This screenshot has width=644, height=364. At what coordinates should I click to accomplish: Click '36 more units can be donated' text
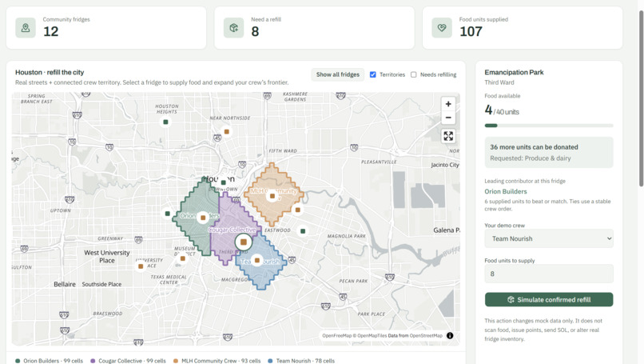tap(534, 147)
